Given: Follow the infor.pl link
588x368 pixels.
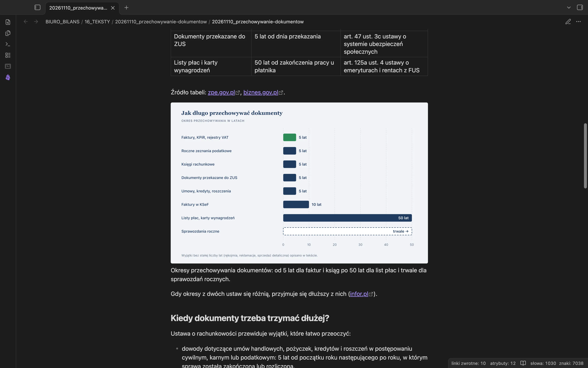Looking at the screenshot, I should pos(359,294).
